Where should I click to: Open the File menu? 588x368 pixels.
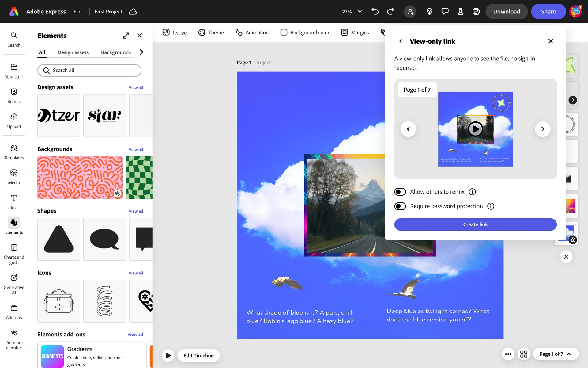click(77, 12)
